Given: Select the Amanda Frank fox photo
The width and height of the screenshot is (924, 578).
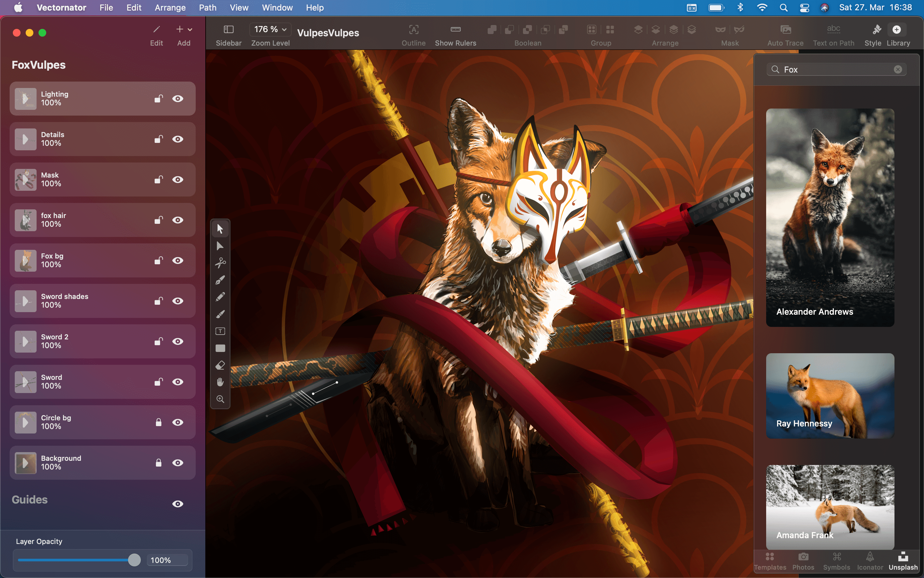Looking at the screenshot, I should click(830, 507).
